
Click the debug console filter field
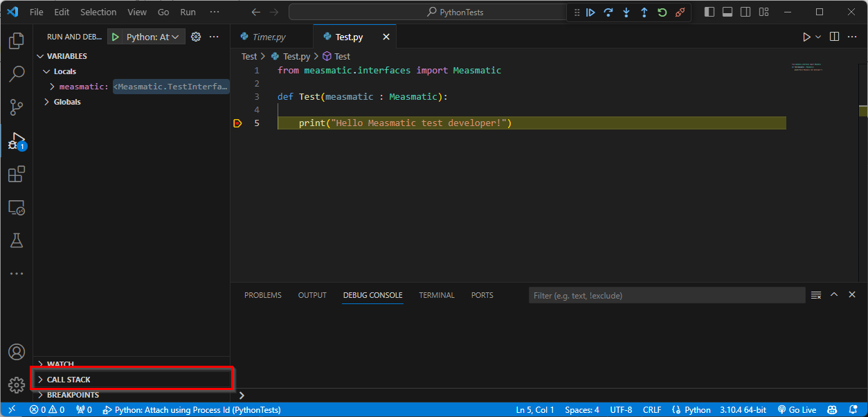pos(667,295)
